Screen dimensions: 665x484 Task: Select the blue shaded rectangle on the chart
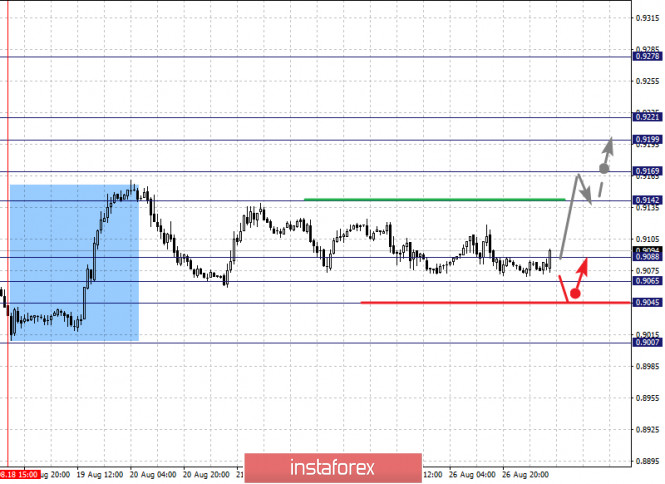tap(74, 263)
